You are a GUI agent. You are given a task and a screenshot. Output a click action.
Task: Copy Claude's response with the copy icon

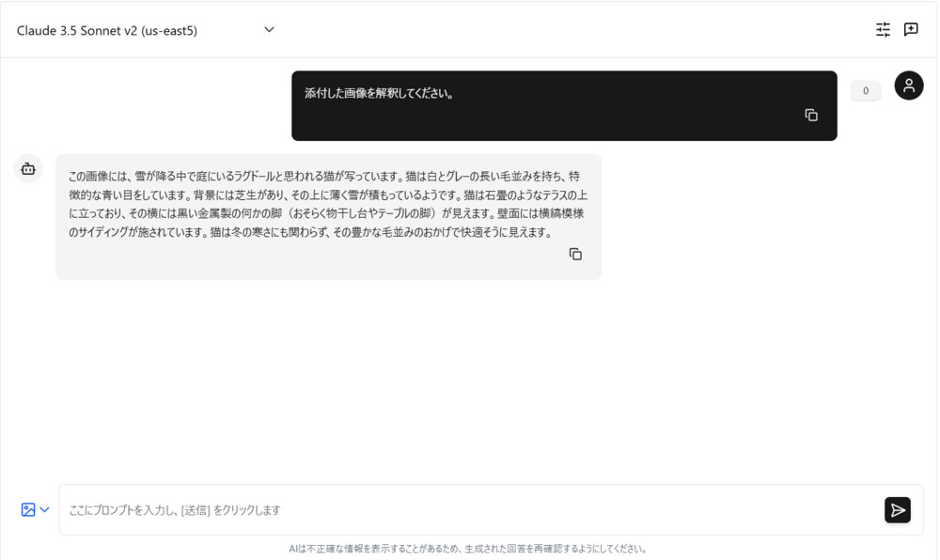[x=575, y=254]
